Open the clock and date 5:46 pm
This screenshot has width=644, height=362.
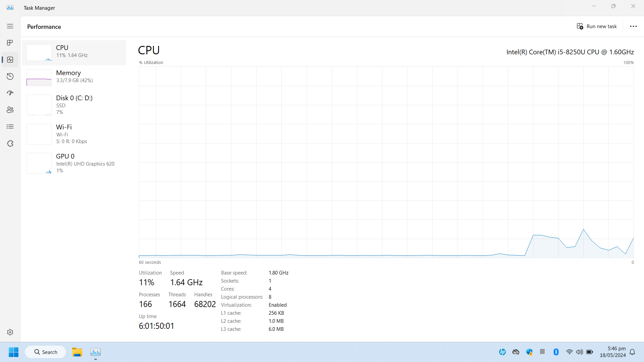tap(612, 352)
